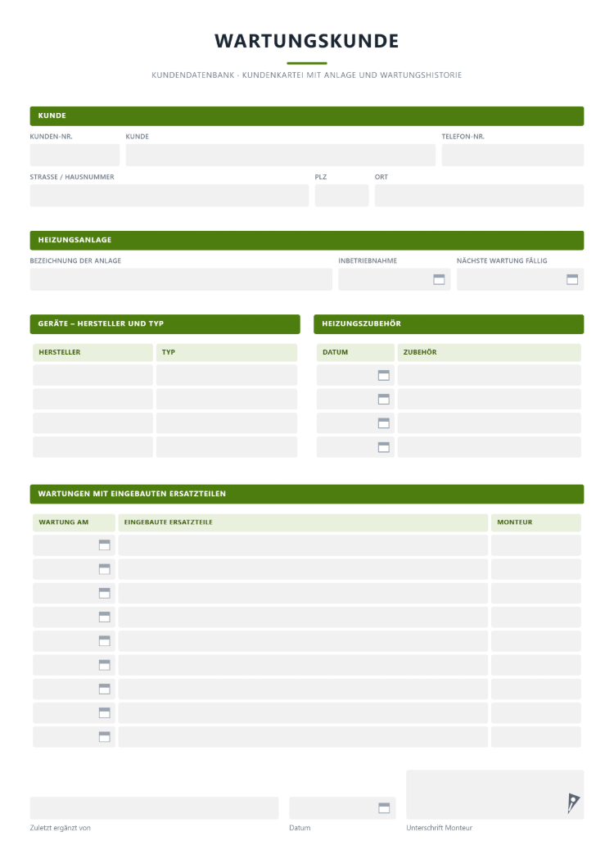Click the Nächste Wartung fällig date field
Screen dimensions: 614x868
point(521,279)
